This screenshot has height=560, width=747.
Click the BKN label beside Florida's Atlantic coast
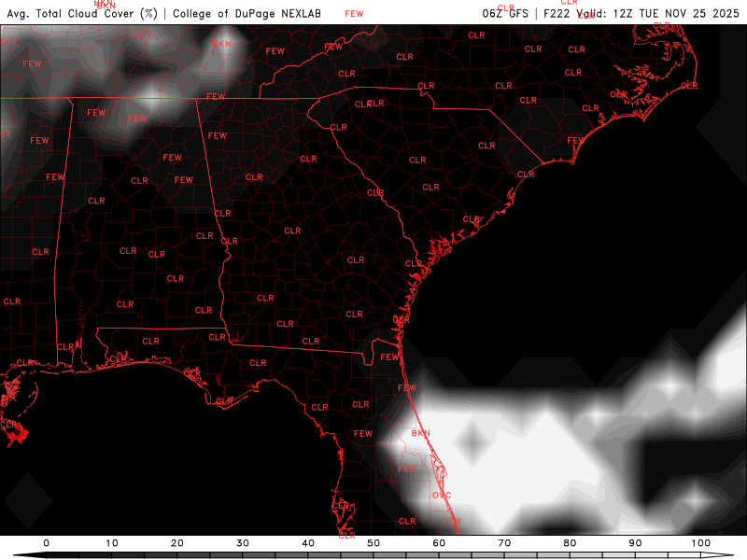pyautogui.click(x=421, y=433)
